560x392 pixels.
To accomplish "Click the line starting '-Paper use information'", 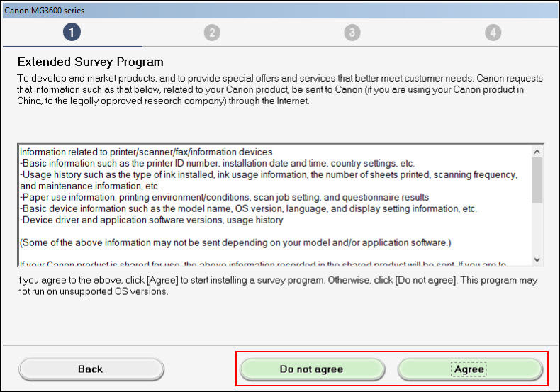I will point(224,198).
